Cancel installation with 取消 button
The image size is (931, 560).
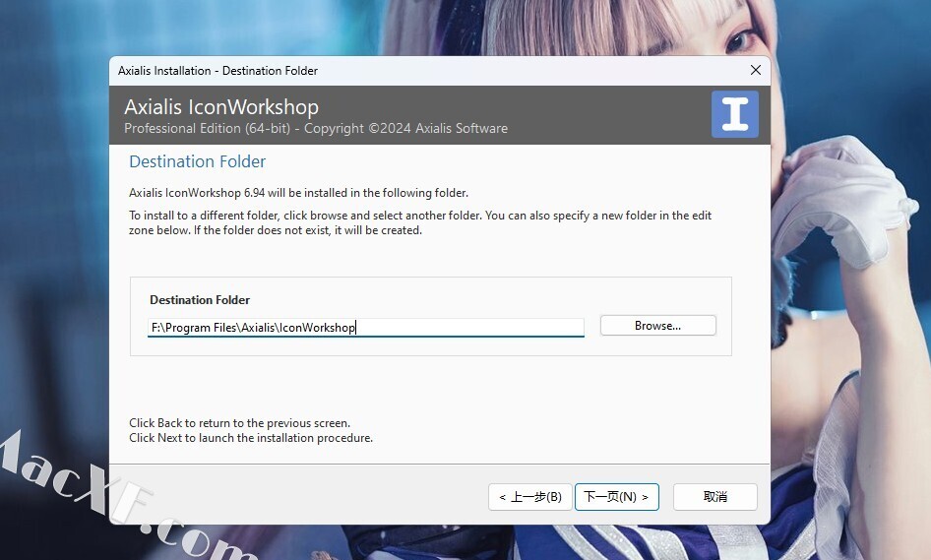[x=714, y=496]
